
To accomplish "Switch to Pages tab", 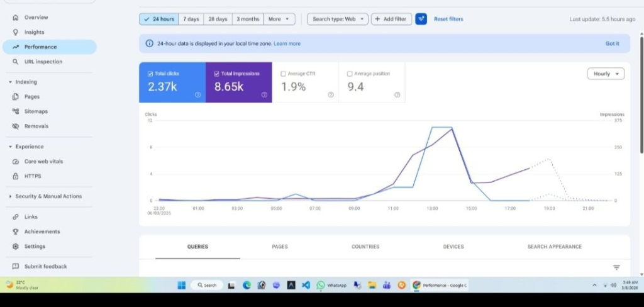I will pyautogui.click(x=280, y=247).
